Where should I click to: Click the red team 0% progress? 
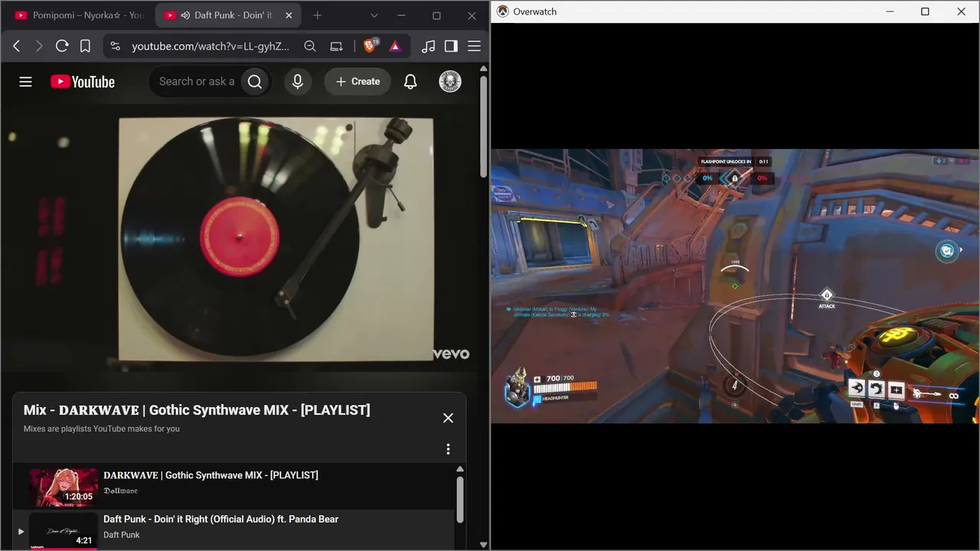(x=762, y=178)
